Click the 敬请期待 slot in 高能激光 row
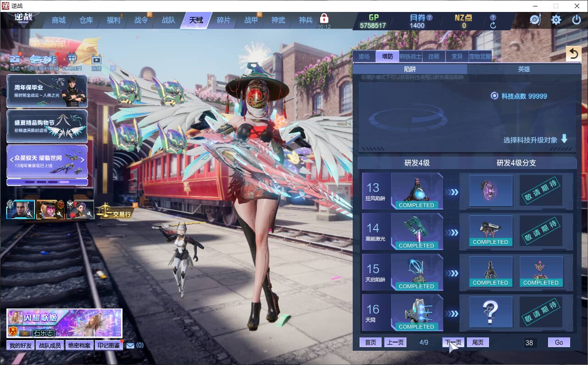The image size is (588, 365). tap(541, 230)
